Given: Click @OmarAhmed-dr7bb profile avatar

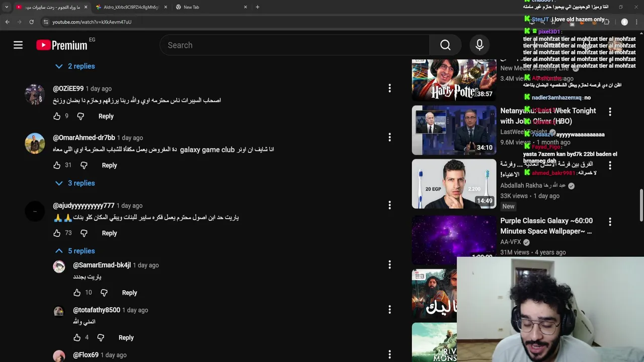Looking at the screenshot, I should [x=35, y=143].
